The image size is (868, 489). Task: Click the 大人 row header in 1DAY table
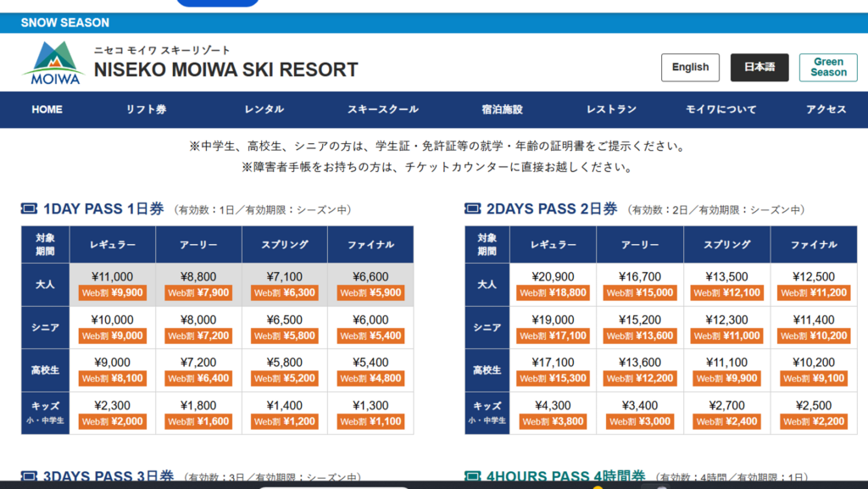coord(46,284)
